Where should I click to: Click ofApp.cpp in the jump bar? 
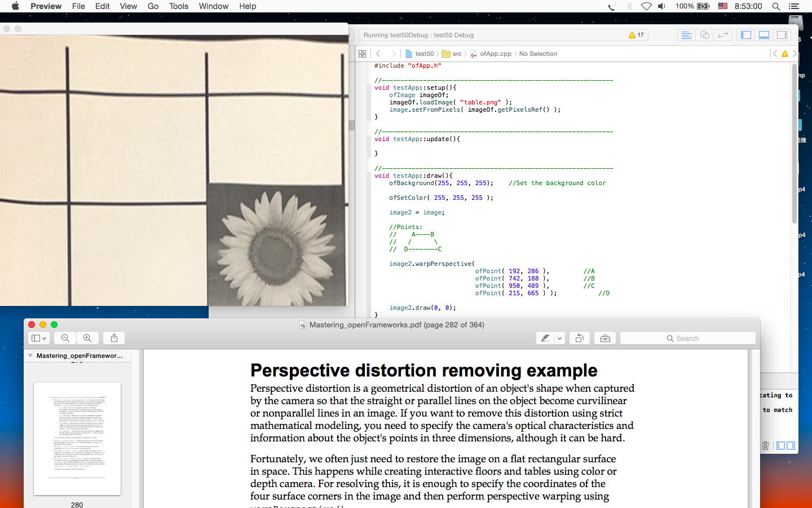tap(495, 54)
